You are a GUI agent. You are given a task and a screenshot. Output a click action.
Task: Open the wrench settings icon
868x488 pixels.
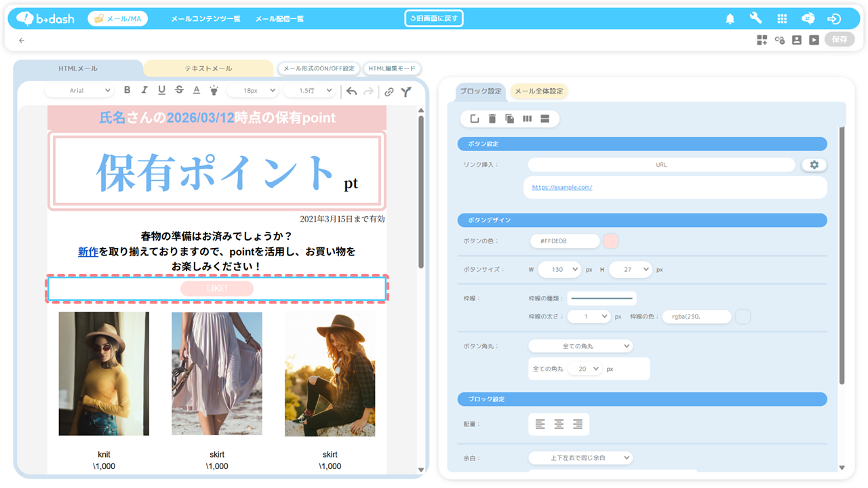[755, 19]
